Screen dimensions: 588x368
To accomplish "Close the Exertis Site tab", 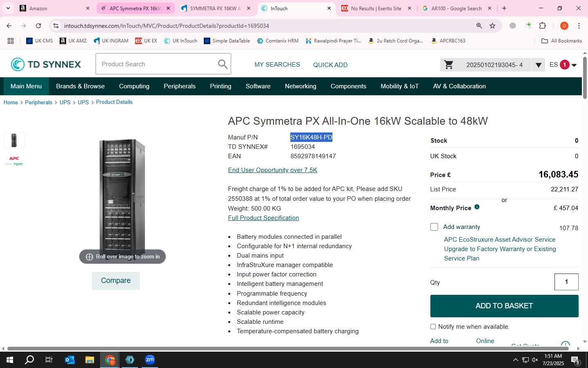I will (x=410, y=8).
